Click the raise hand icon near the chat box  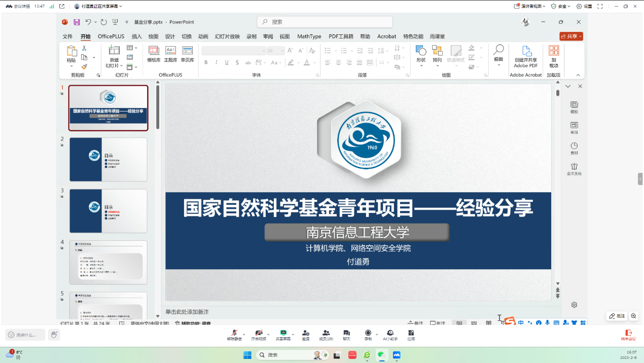54,335
